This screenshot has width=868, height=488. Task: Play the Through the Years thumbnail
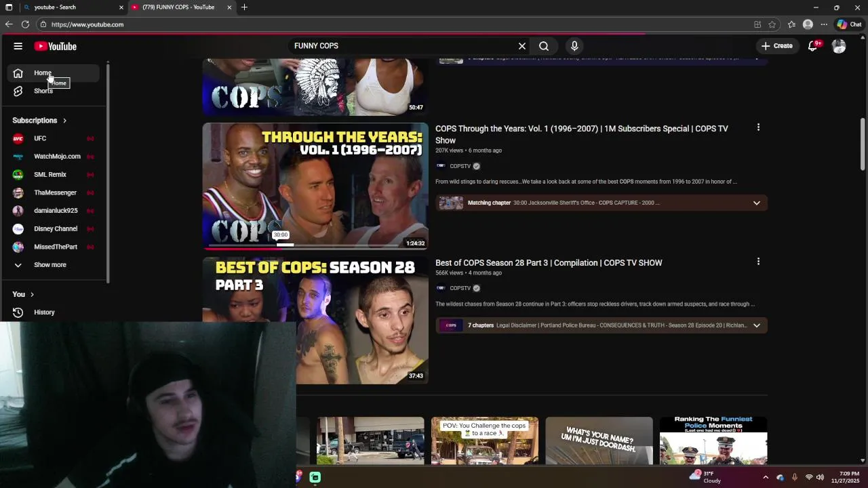click(x=315, y=186)
